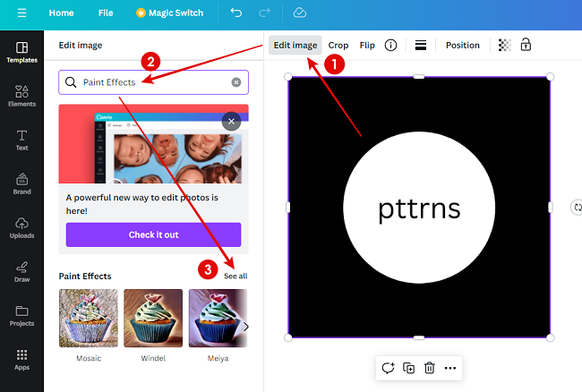Viewport: 582px width, 392px height.
Task: Click See all for Paint Effects
Action: point(235,276)
